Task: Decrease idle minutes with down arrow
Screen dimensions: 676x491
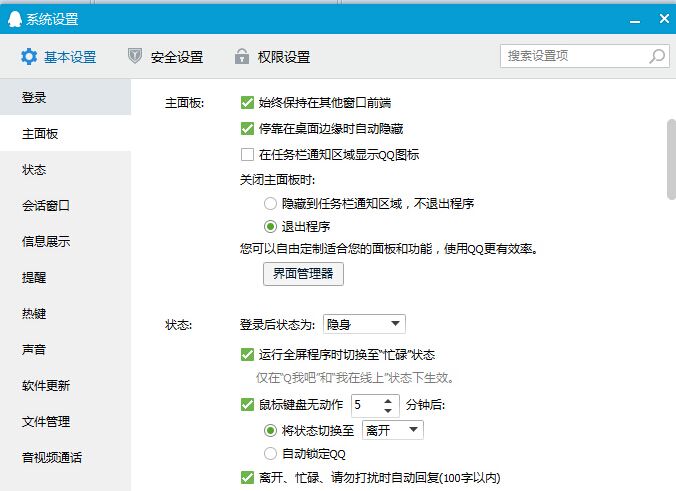Action: 388,410
